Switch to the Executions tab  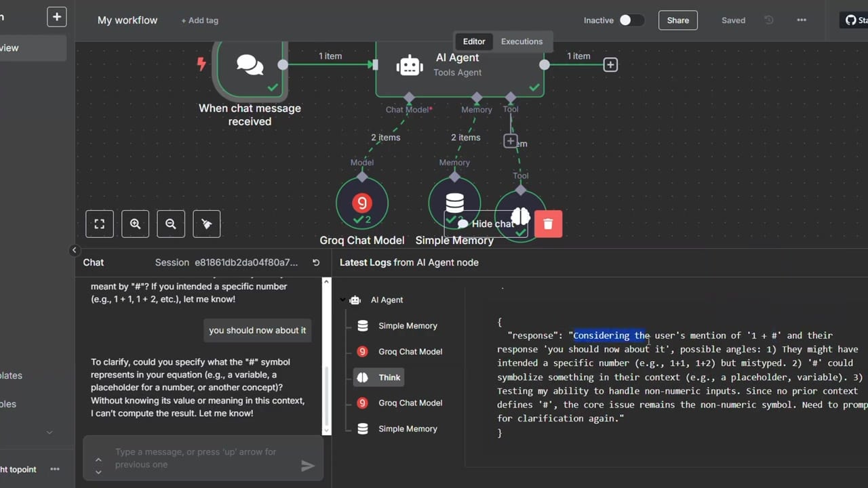tap(521, 41)
